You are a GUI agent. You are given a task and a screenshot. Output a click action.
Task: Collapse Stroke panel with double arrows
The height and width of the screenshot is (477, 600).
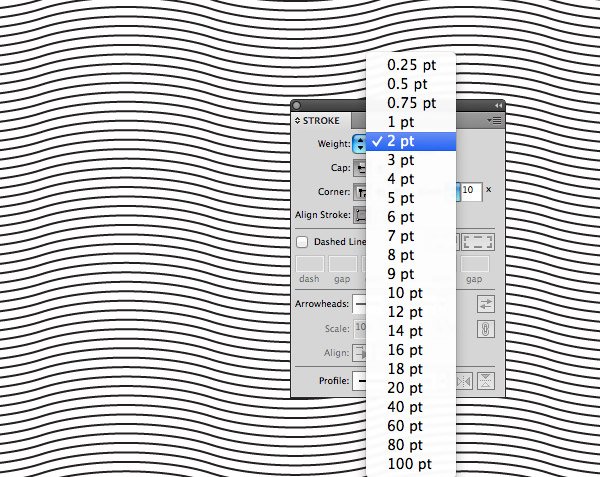(x=498, y=106)
